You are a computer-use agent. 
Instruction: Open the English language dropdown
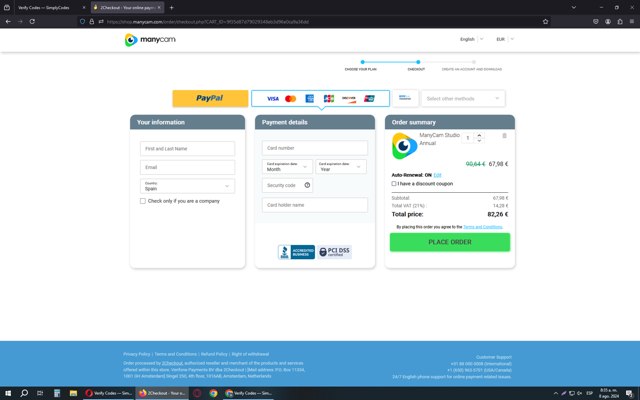point(471,39)
